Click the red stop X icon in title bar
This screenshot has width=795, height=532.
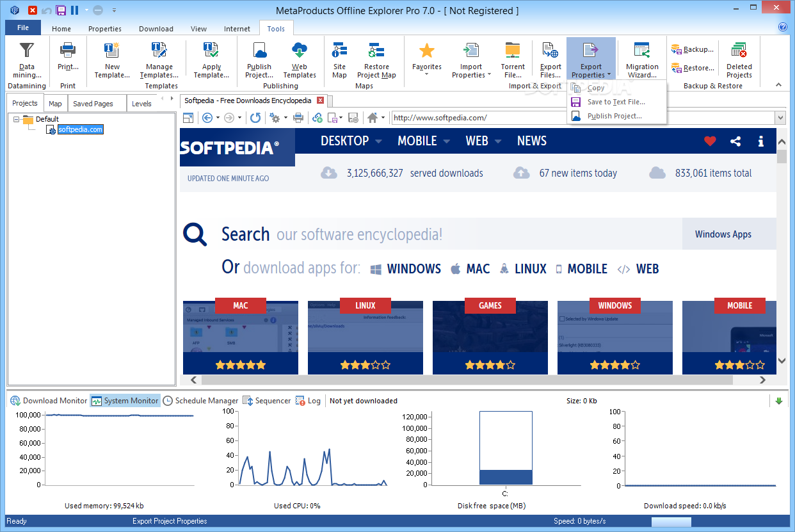point(33,10)
